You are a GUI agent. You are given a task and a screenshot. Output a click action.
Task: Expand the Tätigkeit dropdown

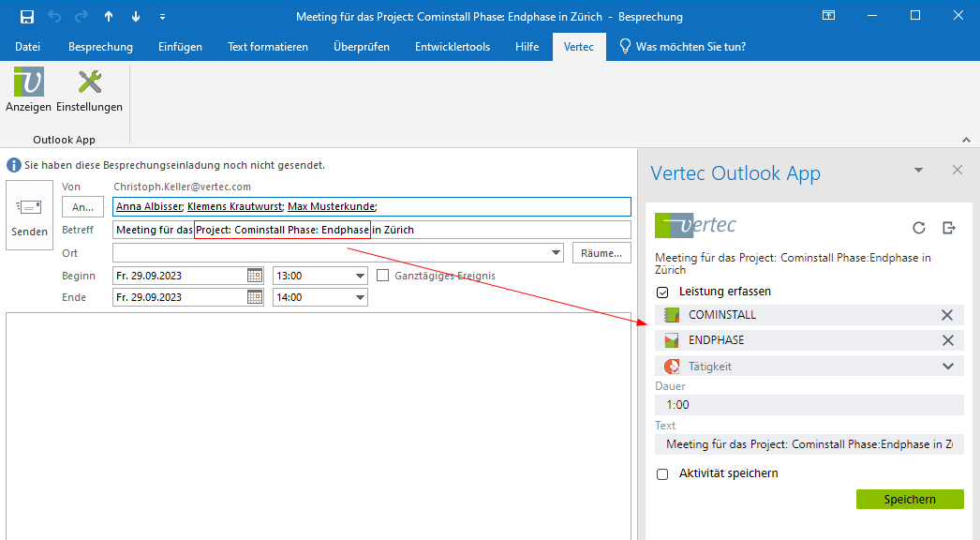click(947, 367)
